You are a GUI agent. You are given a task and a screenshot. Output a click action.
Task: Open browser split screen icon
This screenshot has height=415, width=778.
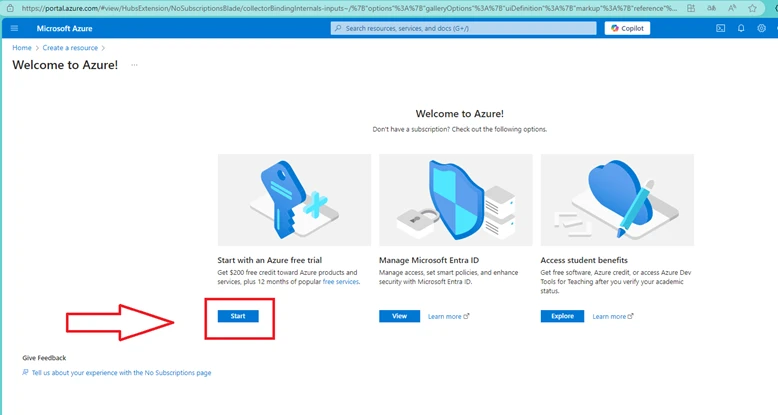pyautogui.click(x=691, y=8)
